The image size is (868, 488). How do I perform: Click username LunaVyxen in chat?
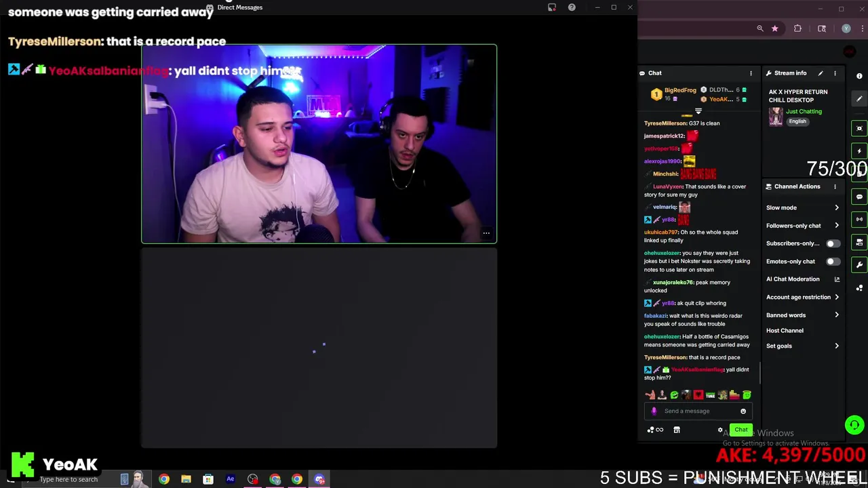point(668,186)
